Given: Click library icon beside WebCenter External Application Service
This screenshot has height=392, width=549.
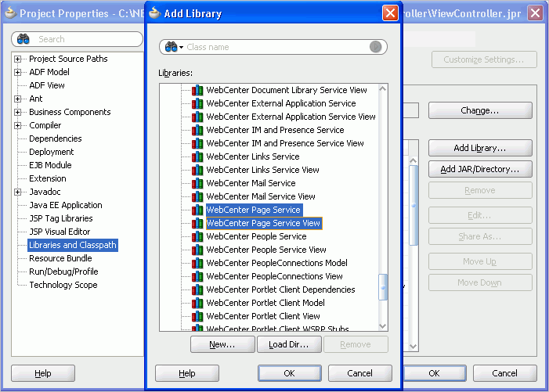Looking at the screenshot, I should point(197,103).
